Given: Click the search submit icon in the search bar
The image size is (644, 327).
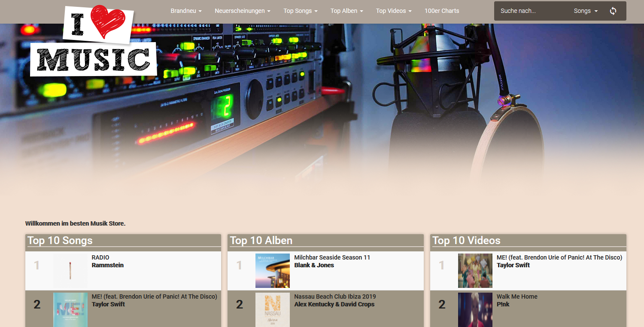Looking at the screenshot, I should [x=613, y=11].
